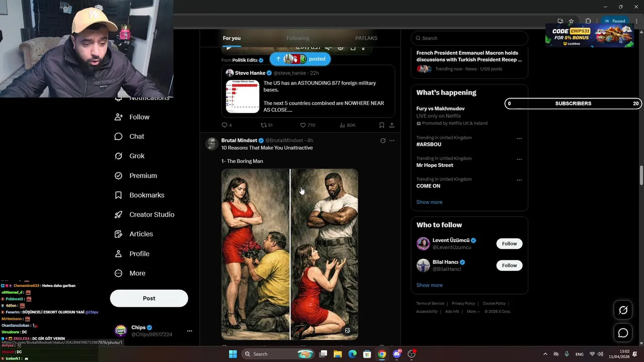644x362 pixels.
Task: Expand the More menu in sidebar
Action: coord(130,274)
